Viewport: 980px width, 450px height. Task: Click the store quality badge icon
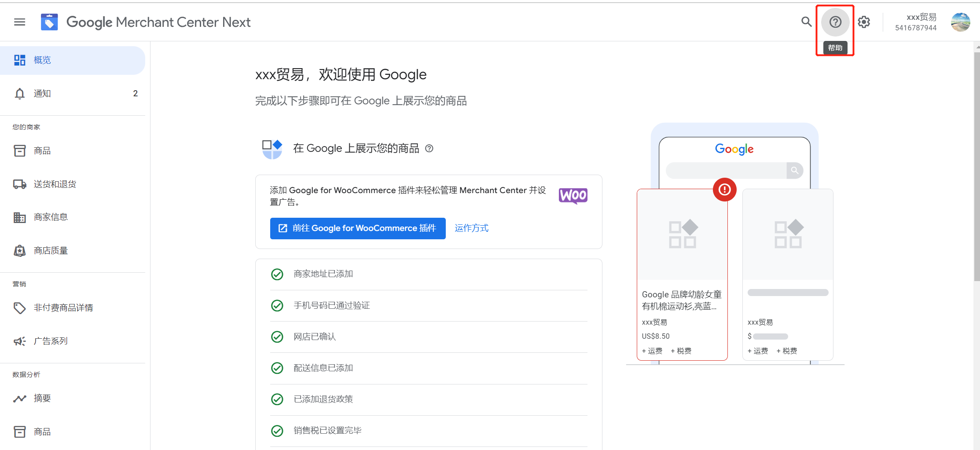[20, 251]
